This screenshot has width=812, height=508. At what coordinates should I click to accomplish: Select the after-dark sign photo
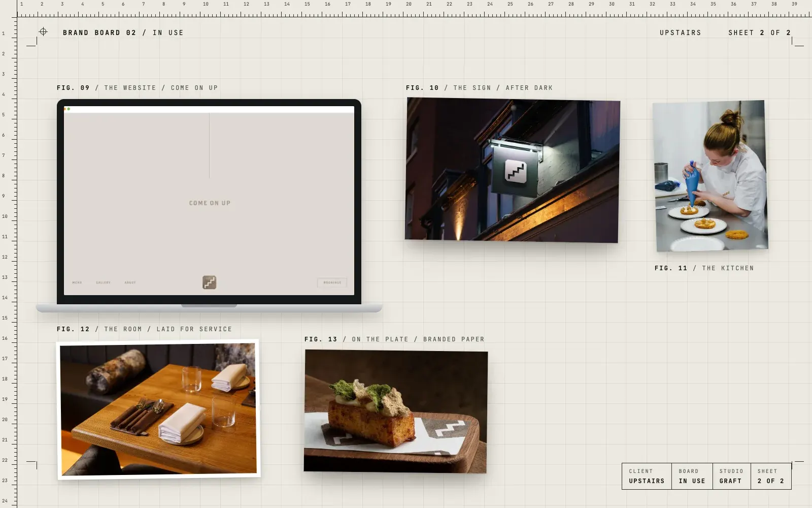[513, 170]
